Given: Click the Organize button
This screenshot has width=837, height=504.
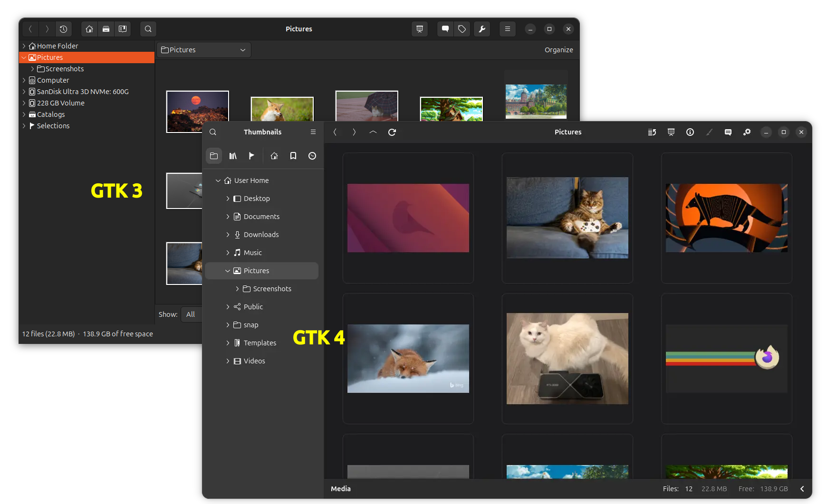Looking at the screenshot, I should point(558,50).
